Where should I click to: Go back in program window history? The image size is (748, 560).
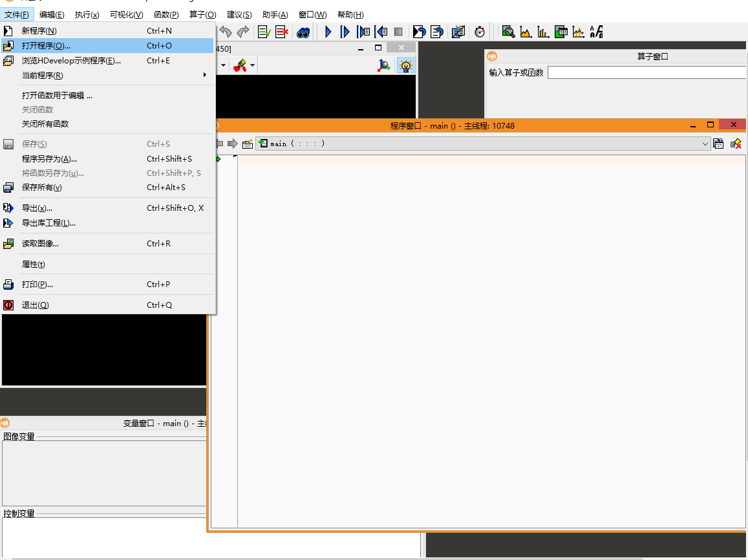point(219,144)
